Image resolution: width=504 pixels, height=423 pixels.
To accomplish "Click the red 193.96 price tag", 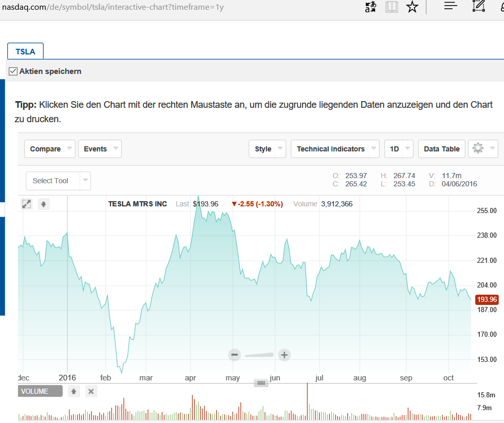I will click(x=487, y=299).
